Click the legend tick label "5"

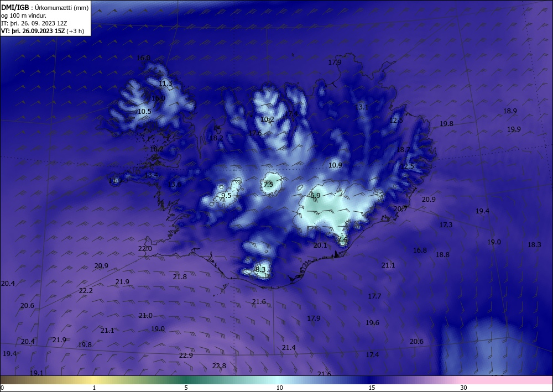coord(186,388)
